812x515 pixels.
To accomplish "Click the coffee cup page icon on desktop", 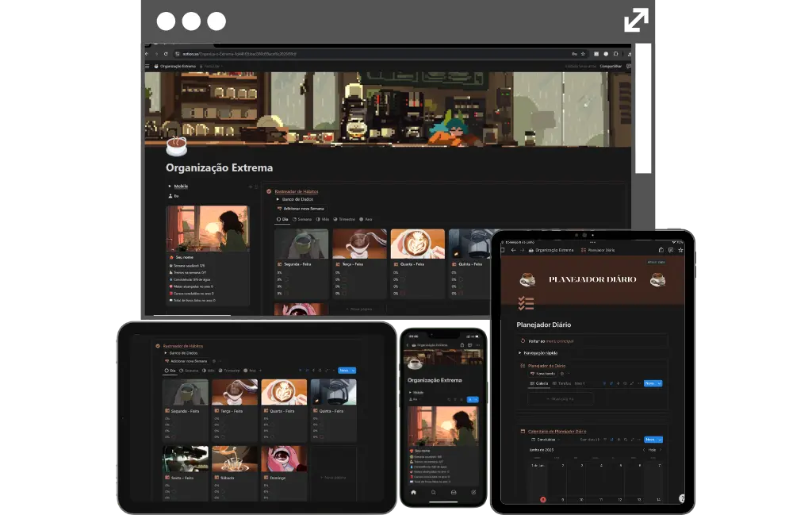I will (x=176, y=146).
